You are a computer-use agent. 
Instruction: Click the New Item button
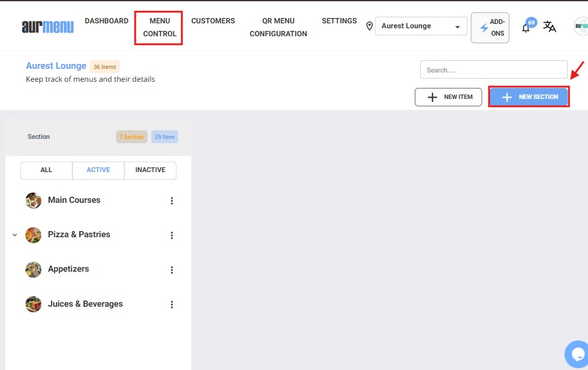(x=449, y=97)
